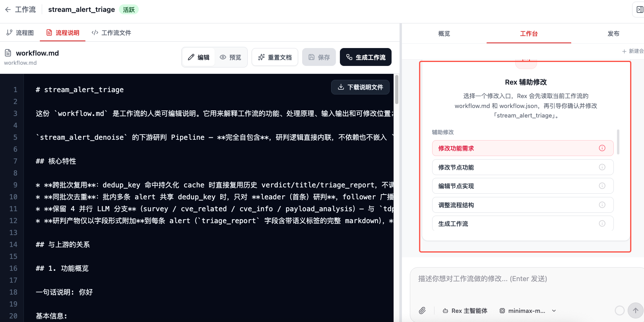Open the minimax model dropdown
This screenshot has height=322, width=644.
point(528,311)
